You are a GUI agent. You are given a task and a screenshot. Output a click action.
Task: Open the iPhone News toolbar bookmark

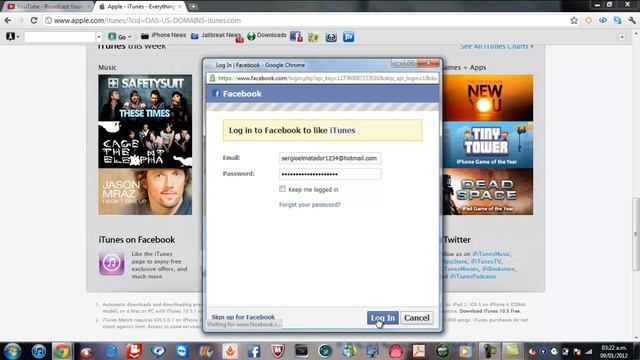[x=163, y=36]
